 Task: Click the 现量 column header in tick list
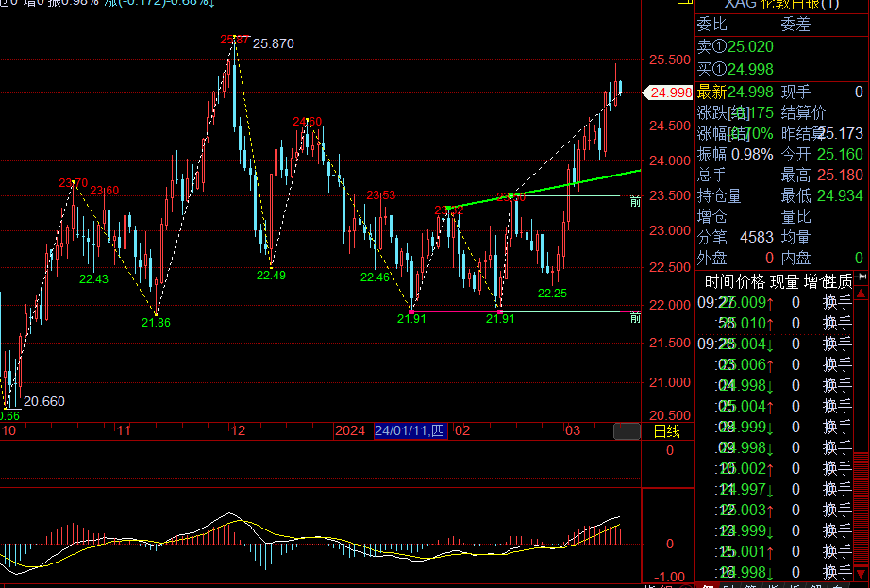(x=783, y=281)
